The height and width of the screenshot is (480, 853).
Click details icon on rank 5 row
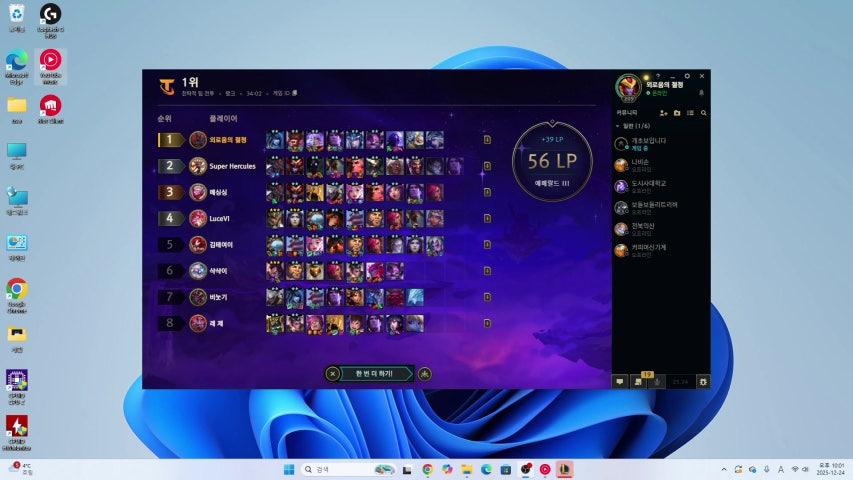click(x=487, y=244)
